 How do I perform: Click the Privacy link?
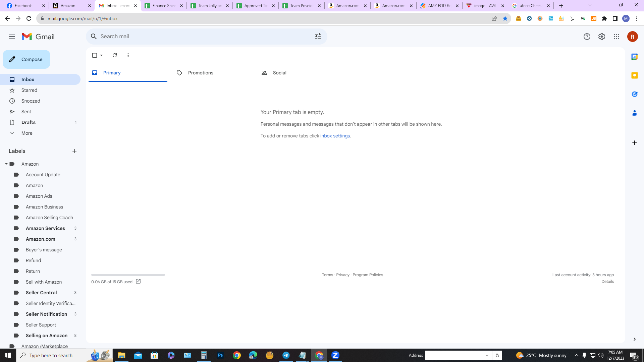(x=343, y=275)
